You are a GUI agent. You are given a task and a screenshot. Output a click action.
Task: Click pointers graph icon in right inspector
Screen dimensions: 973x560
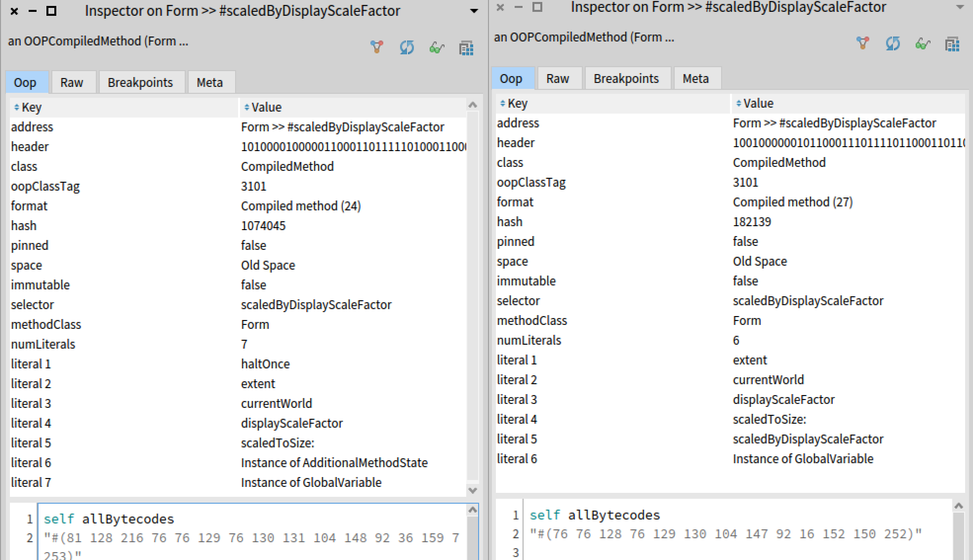click(x=863, y=43)
